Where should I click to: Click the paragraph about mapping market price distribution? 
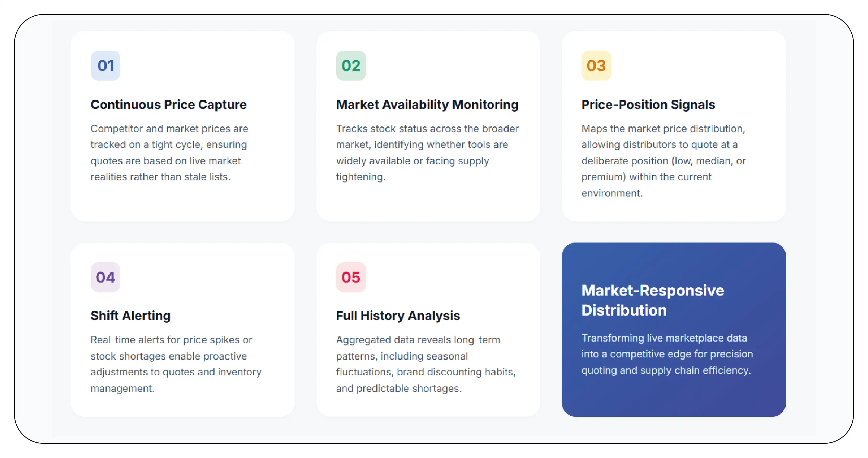663,161
